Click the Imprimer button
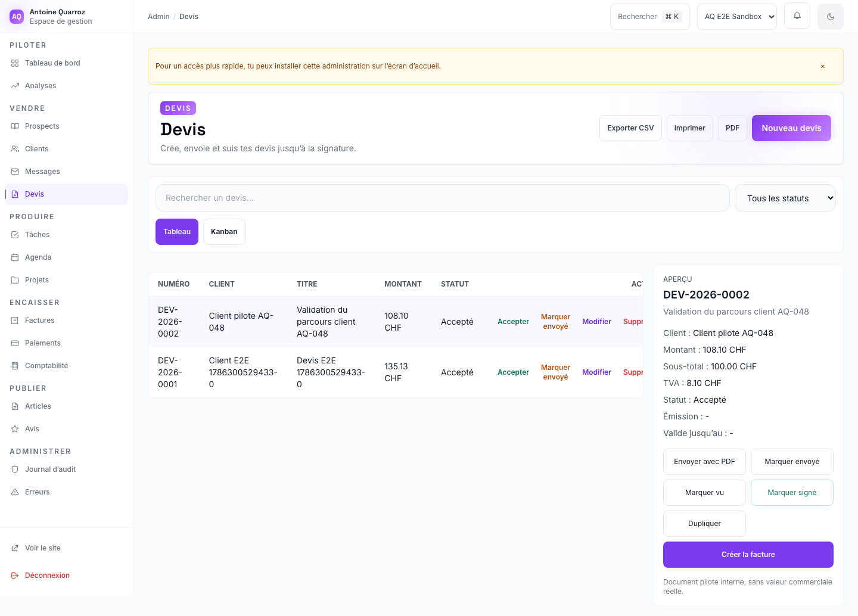The width and height of the screenshot is (858, 616). click(x=689, y=128)
